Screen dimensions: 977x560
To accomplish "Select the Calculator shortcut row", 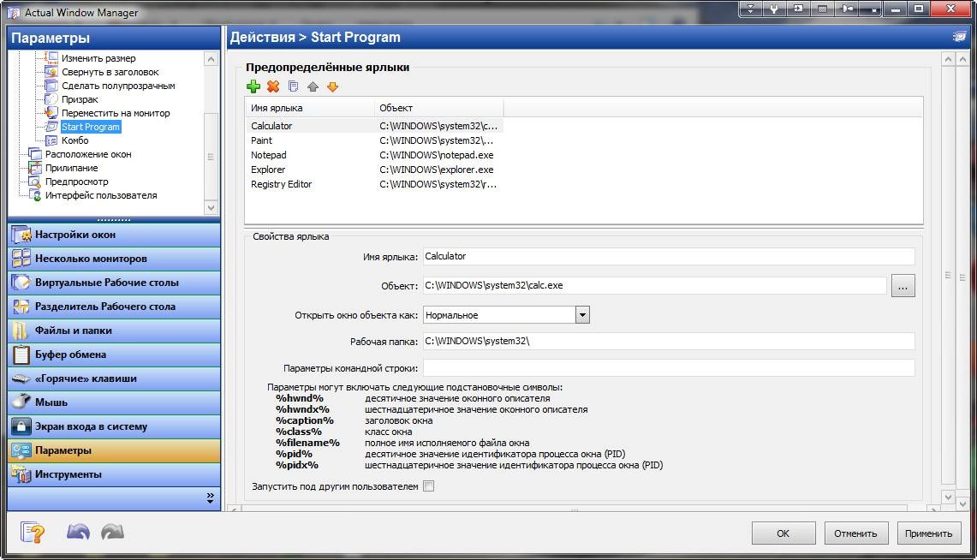I will [374, 126].
